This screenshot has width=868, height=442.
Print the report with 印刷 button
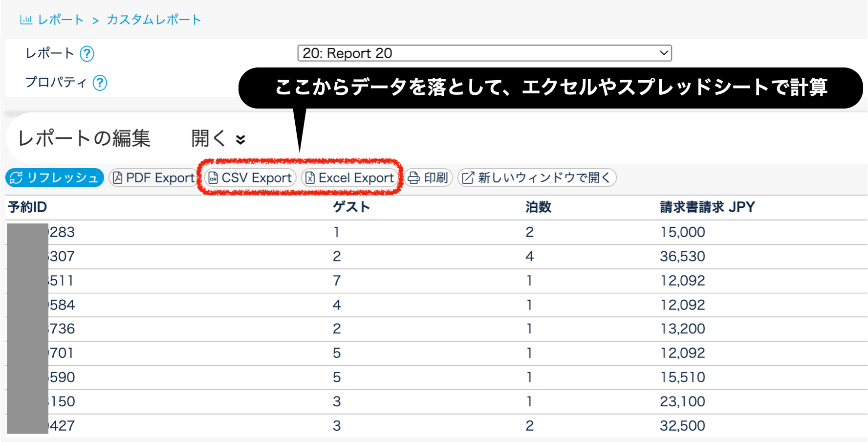(428, 177)
